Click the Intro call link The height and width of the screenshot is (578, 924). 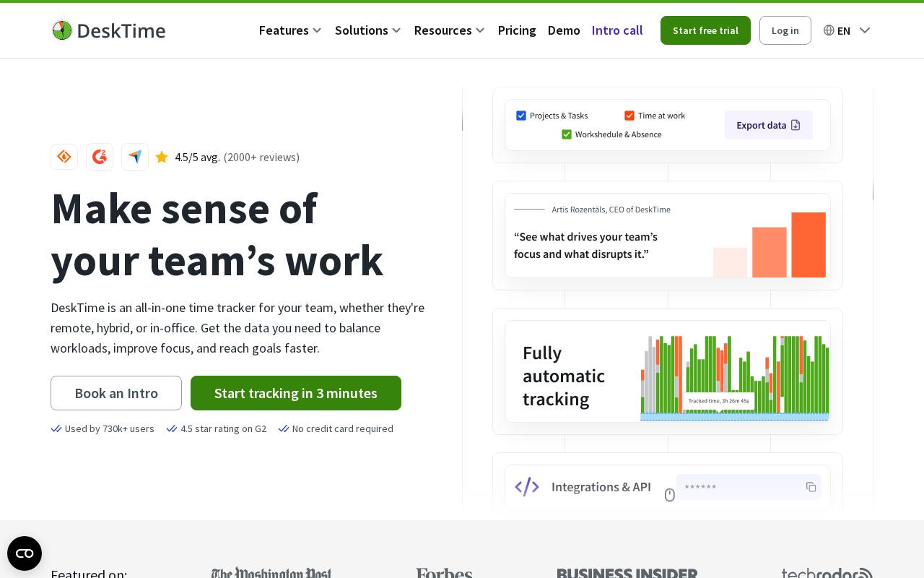617,30
